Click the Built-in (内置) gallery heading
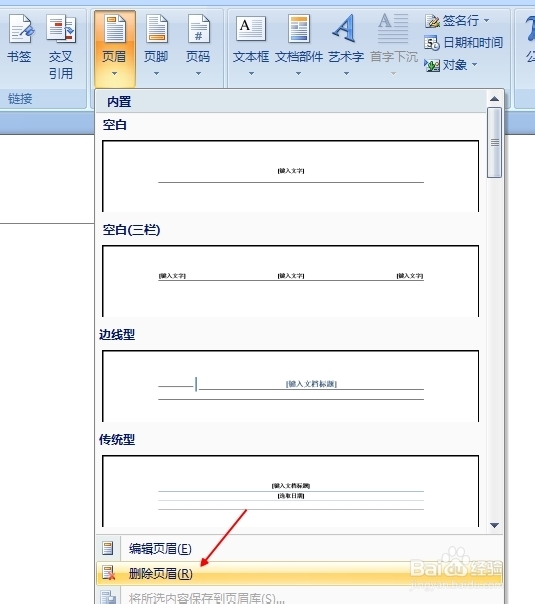 119,102
